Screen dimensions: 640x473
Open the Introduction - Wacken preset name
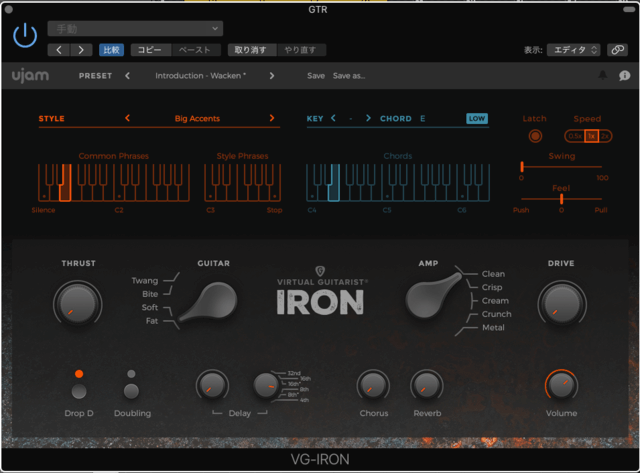(200, 76)
